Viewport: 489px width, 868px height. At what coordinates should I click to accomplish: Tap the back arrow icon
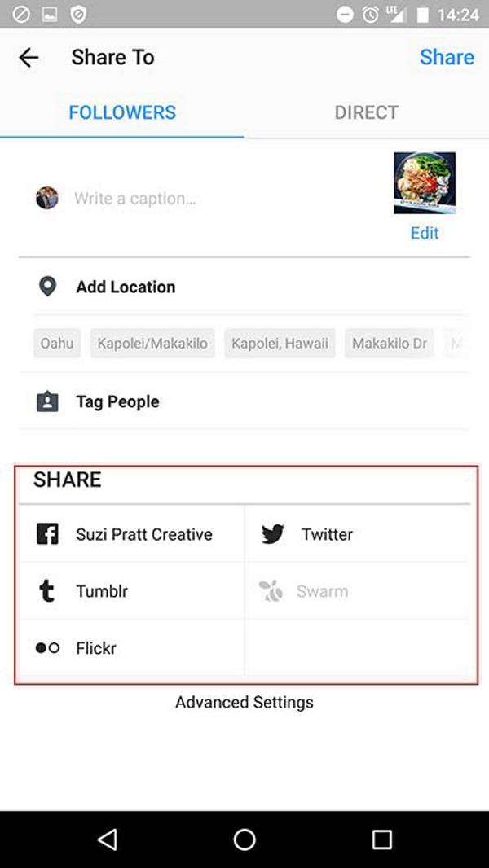29,58
